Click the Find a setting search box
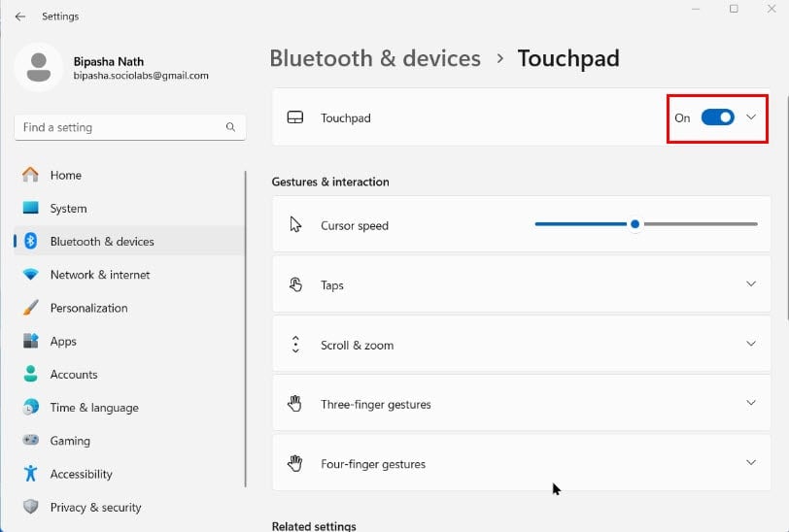 click(130, 127)
